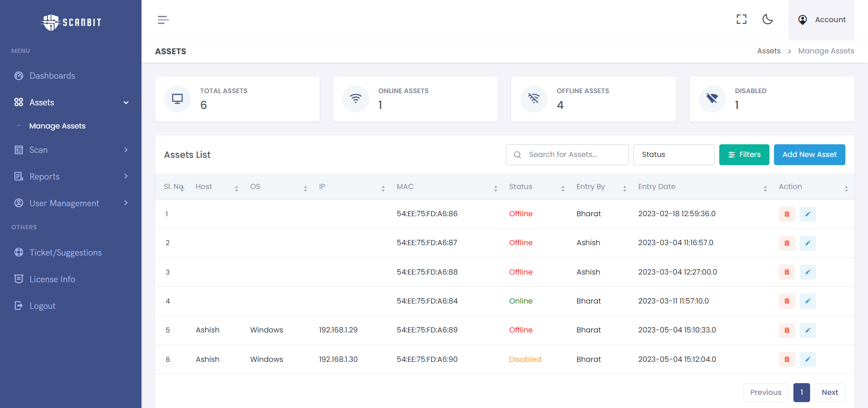Edit asset row 4 with the pencil icon
Viewport: 868px width, 408px height.
(807, 301)
